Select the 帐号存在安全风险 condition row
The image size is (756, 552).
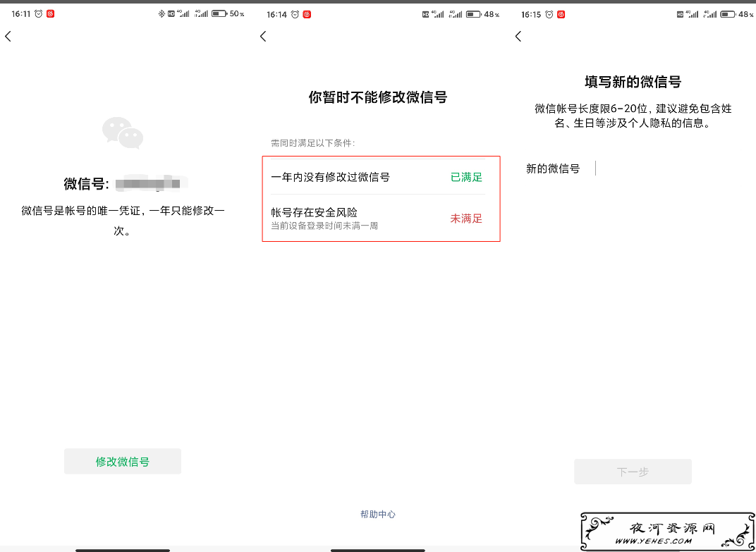378,219
